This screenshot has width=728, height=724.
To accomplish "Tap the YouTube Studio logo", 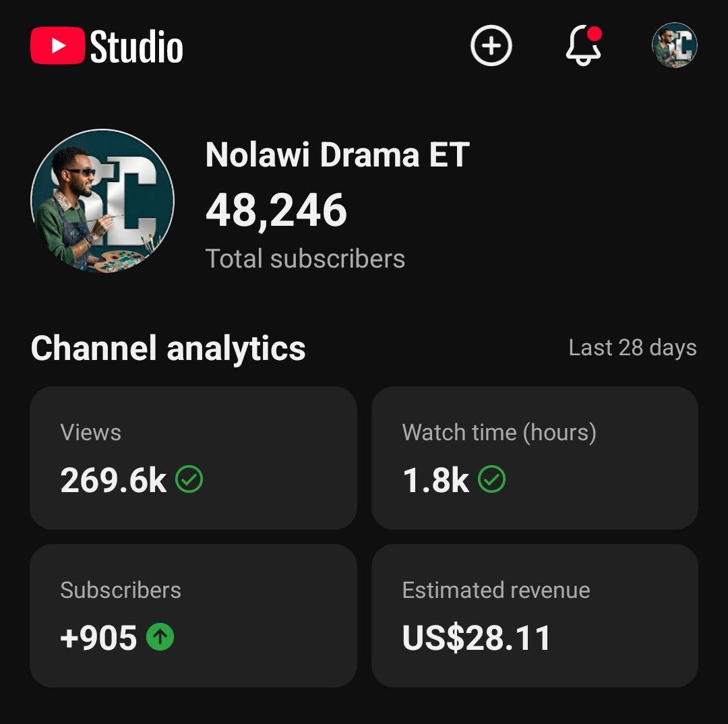I will (107, 46).
